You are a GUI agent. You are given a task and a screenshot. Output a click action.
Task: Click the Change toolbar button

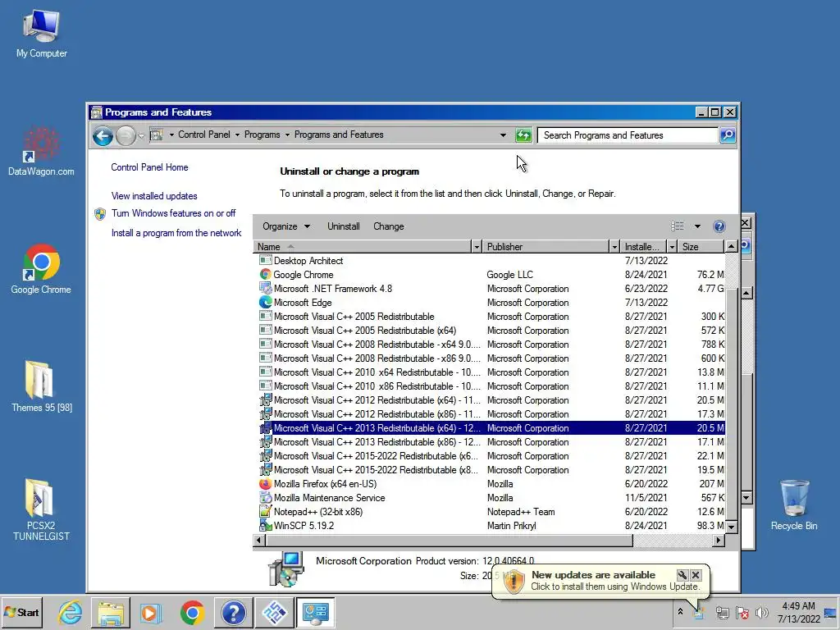pos(388,226)
